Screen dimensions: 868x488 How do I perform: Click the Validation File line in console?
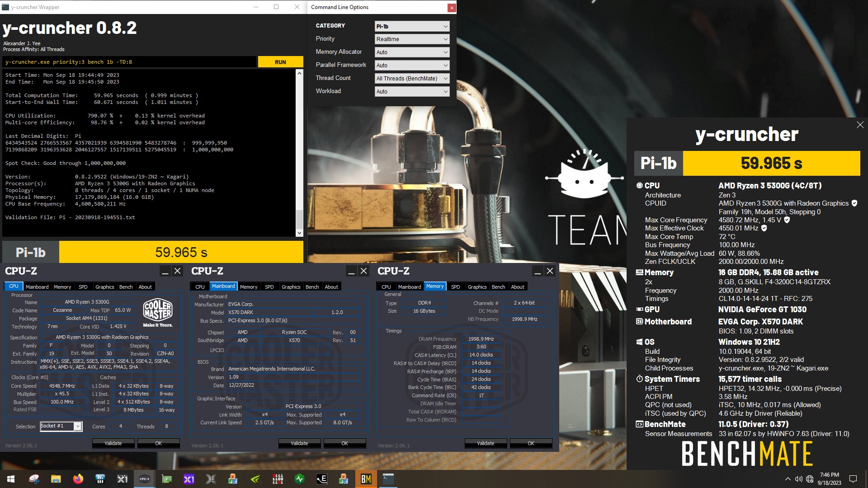[x=70, y=217]
